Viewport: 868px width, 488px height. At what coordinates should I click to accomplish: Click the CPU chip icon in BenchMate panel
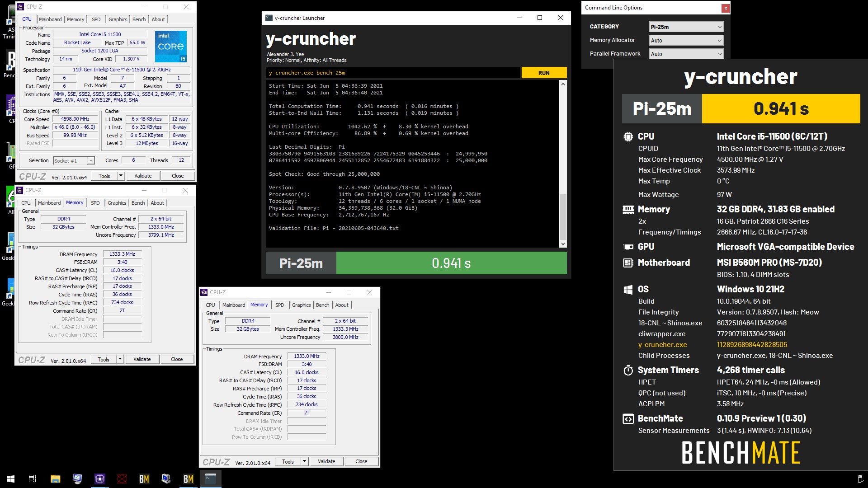point(628,136)
